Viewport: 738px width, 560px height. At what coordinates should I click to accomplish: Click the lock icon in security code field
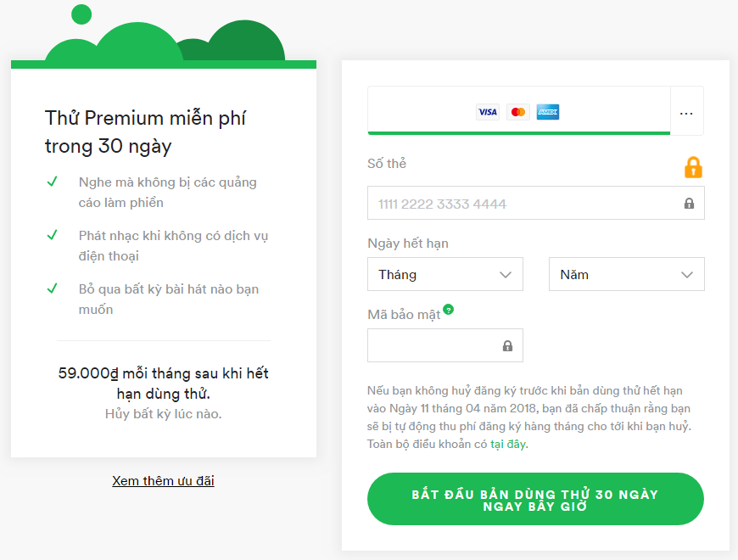507,346
